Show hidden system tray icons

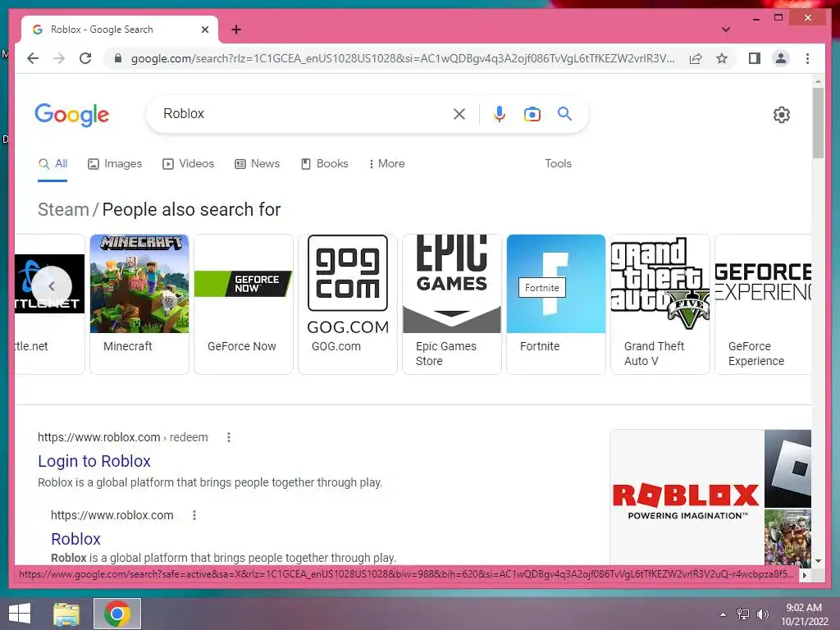pyautogui.click(x=723, y=614)
